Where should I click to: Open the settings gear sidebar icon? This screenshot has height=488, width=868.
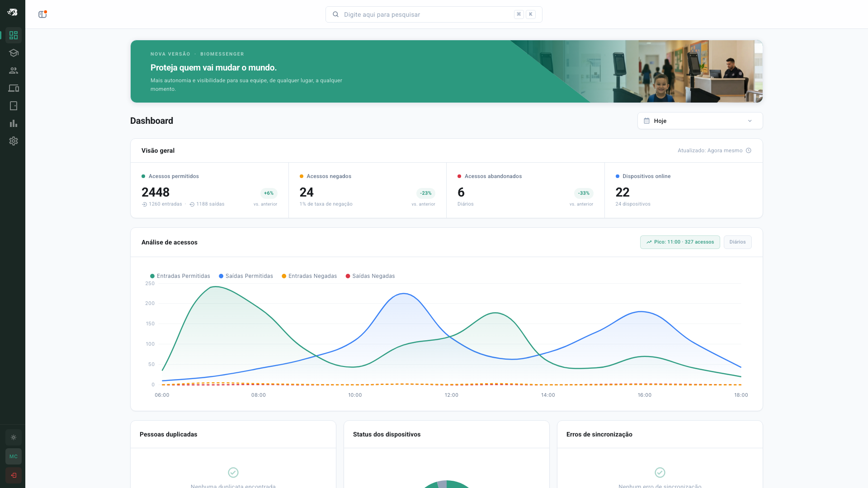pyautogui.click(x=14, y=141)
